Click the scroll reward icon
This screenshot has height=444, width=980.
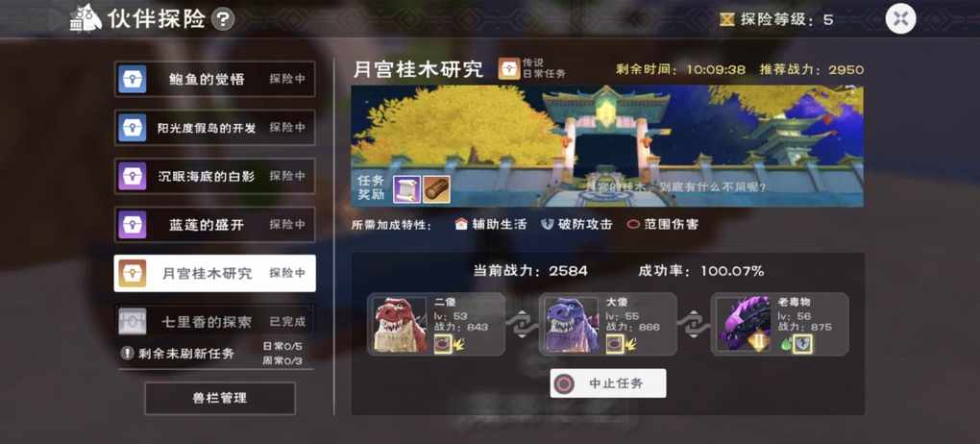406,189
